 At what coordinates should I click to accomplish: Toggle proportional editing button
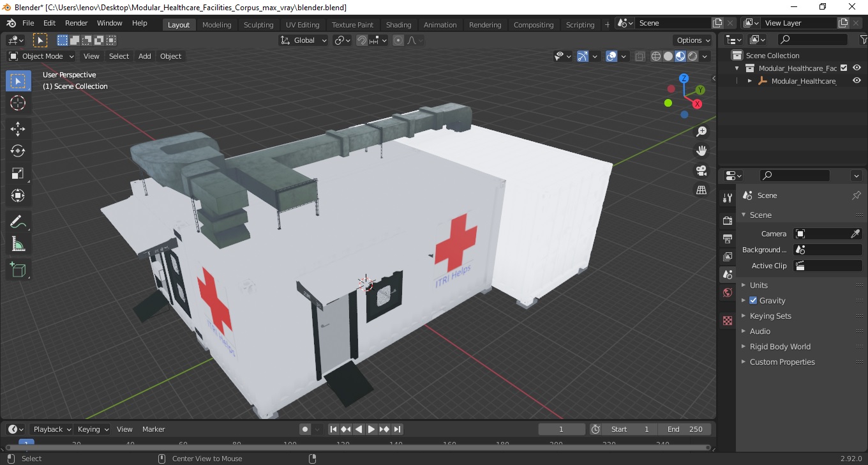pos(398,40)
